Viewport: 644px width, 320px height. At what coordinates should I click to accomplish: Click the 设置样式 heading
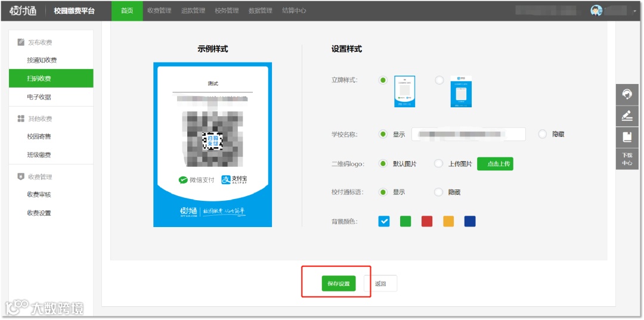346,49
